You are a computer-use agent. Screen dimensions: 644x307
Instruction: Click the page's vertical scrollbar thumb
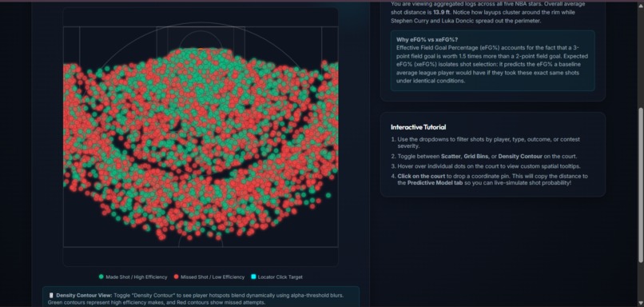(641, 185)
